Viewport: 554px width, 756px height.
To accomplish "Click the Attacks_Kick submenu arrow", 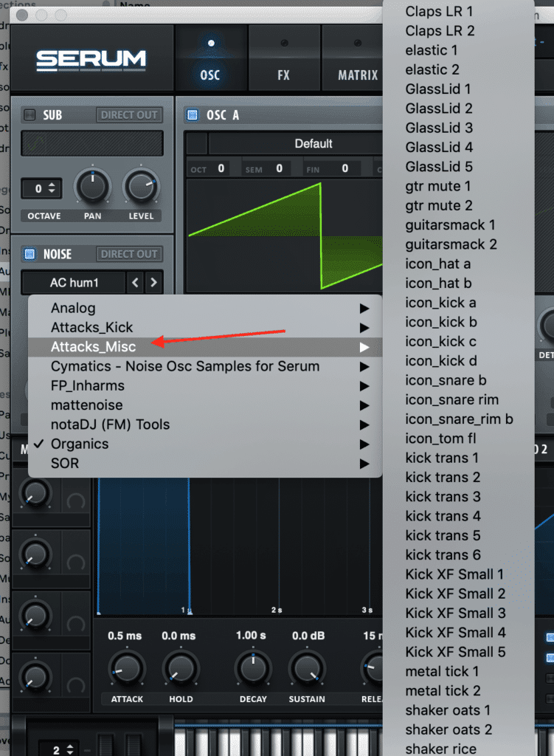I will 364,328.
